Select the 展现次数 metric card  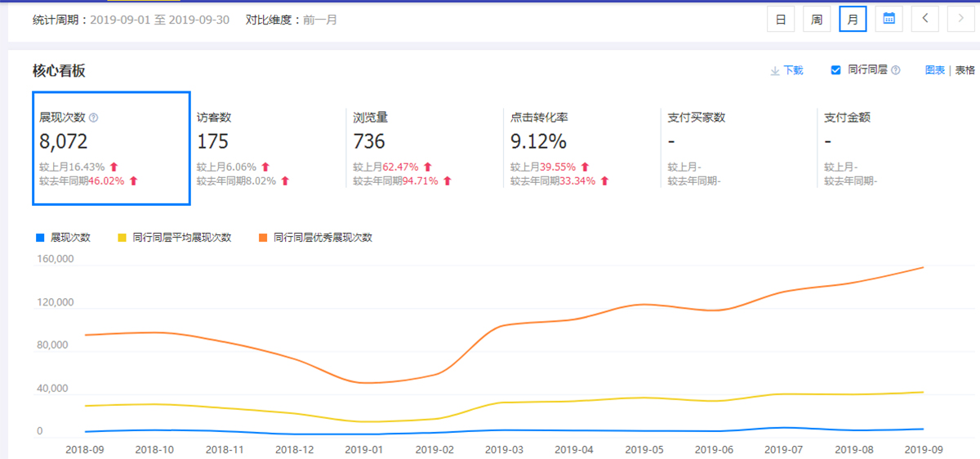112,149
